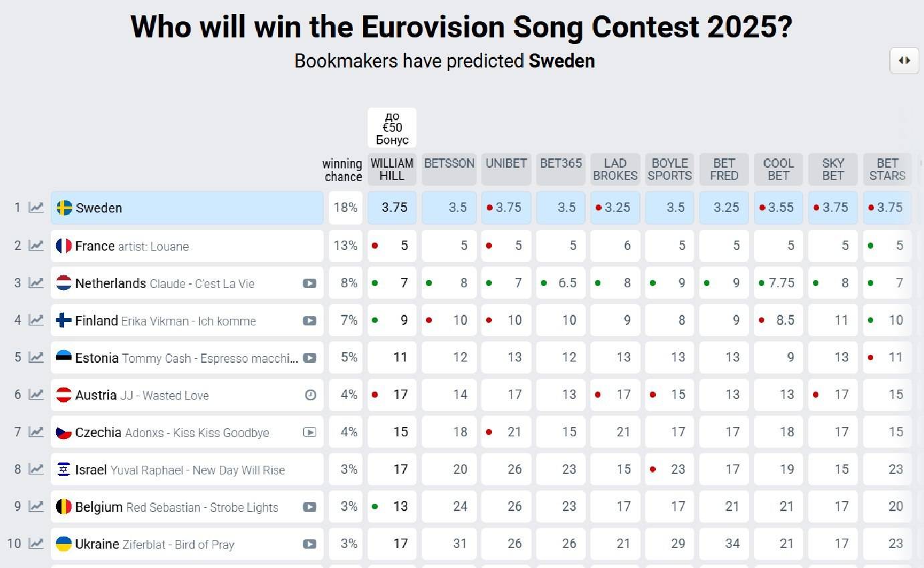The width and height of the screenshot is (924, 568).
Task: Click the clock icon beside Austria
Action: tap(310, 395)
